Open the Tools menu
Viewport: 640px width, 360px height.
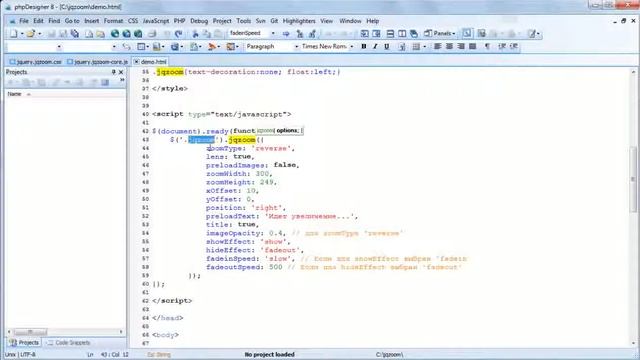(x=243, y=21)
